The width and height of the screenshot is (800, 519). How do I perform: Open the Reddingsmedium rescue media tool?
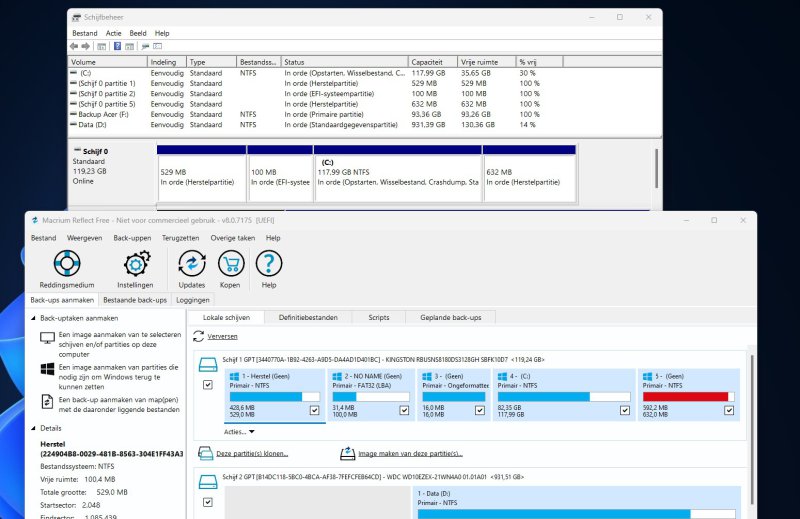[x=65, y=264]
